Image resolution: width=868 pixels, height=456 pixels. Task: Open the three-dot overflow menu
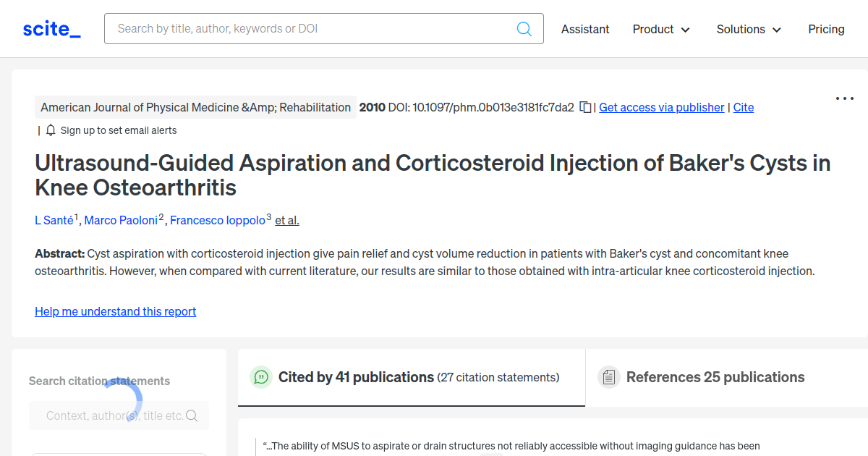tap(844, 98)
